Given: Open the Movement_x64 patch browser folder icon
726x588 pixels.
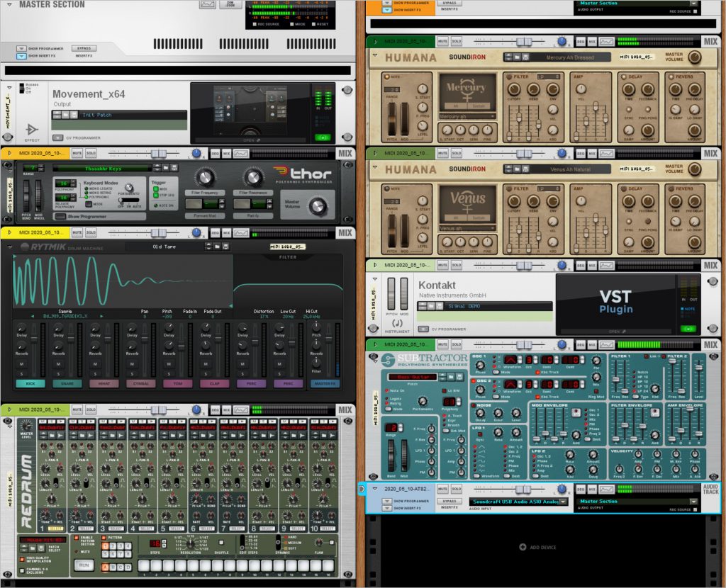Looking at the screenshot, I should pyautogui.click(x=66, y=115).
